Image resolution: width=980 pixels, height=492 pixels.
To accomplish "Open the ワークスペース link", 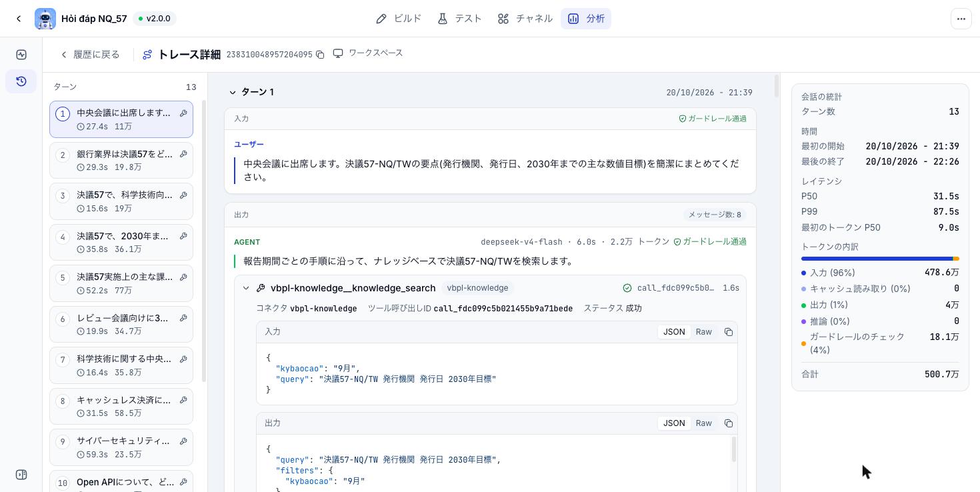I will coord(368,53).
